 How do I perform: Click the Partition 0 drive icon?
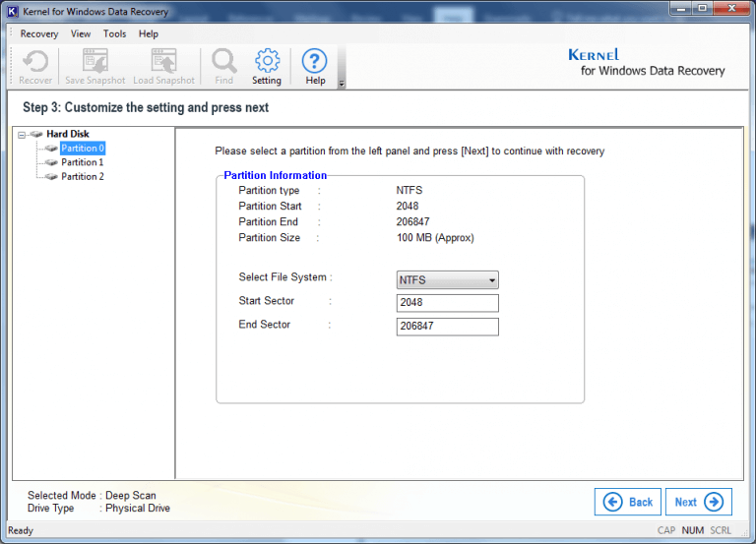[x=51, y=149]
